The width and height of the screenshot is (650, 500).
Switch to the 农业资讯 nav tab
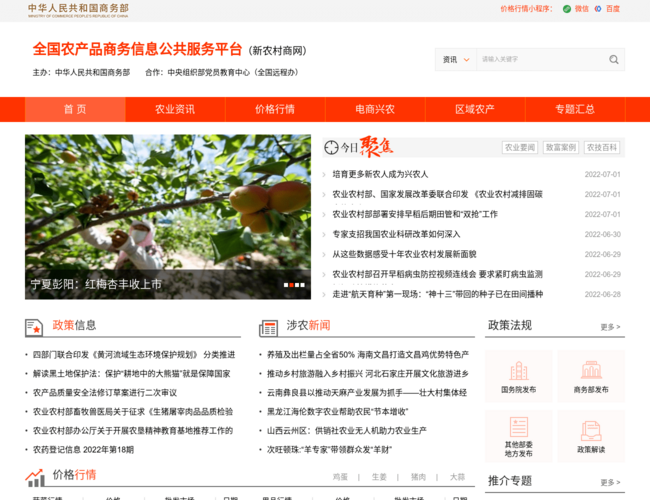pyautogui.click(x=175, y=109)
